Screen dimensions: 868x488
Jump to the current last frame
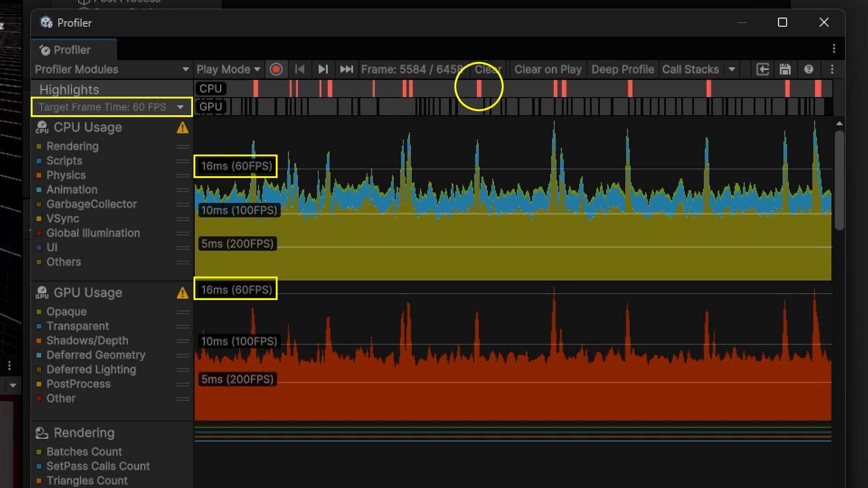[346, 70]
